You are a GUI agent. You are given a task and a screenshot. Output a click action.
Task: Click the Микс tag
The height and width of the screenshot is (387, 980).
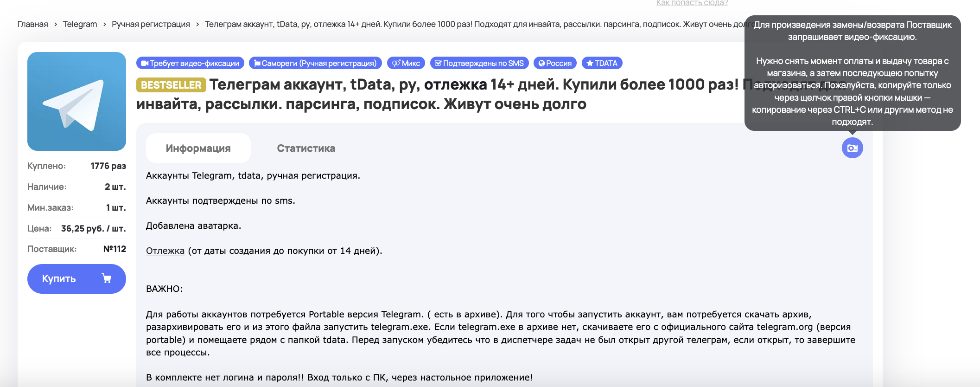[406, 63]
